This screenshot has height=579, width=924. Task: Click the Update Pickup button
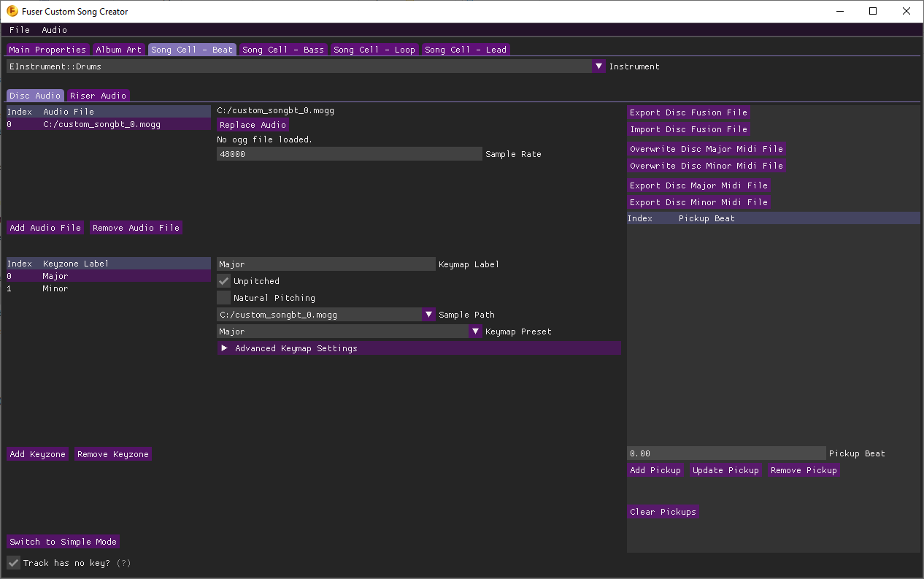(x=725, y=470)
